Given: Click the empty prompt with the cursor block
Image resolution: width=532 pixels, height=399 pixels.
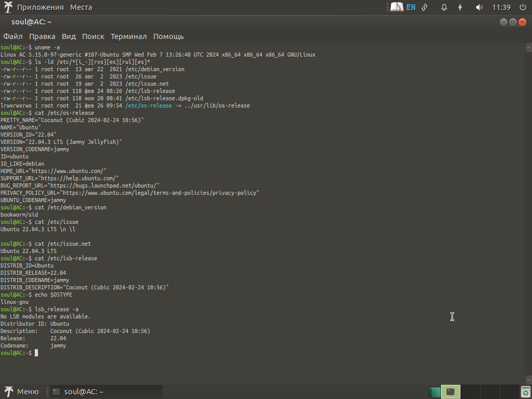Looking at the screenshot, I should point(19,353).
